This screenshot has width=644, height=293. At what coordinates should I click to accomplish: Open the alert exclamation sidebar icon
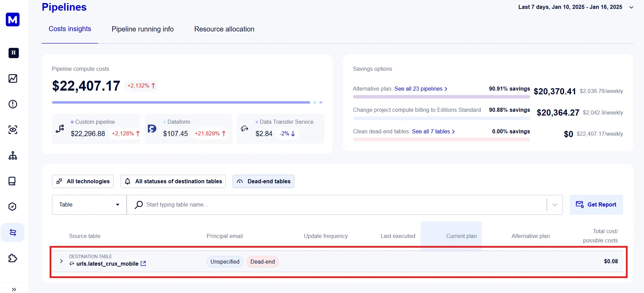pos(13,104)
